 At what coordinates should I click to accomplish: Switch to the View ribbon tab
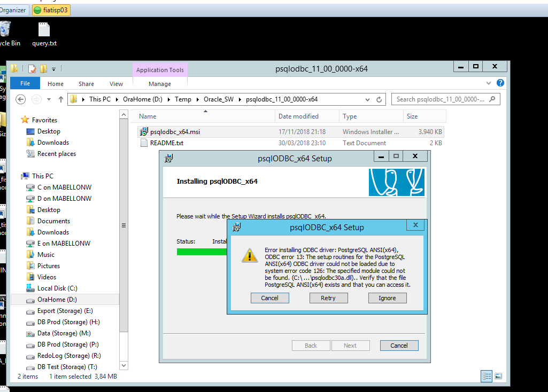(116, 84)
